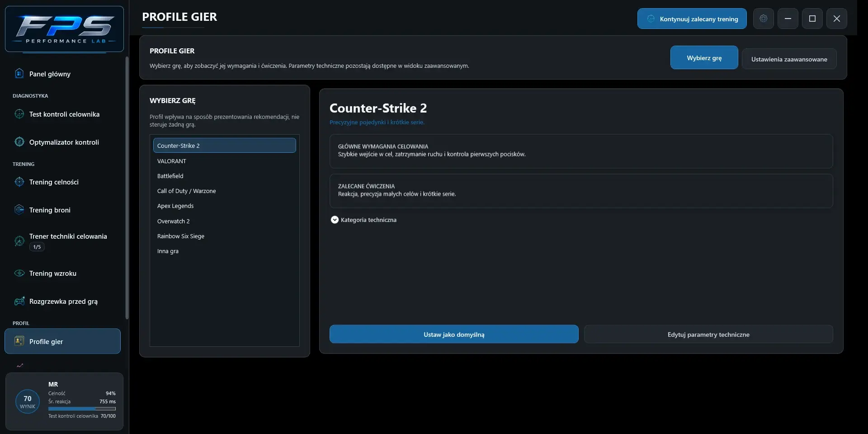The image size is (868, 434).
Task: Select Counter-Strike 2 in the game list
Action: pos(225,146)
